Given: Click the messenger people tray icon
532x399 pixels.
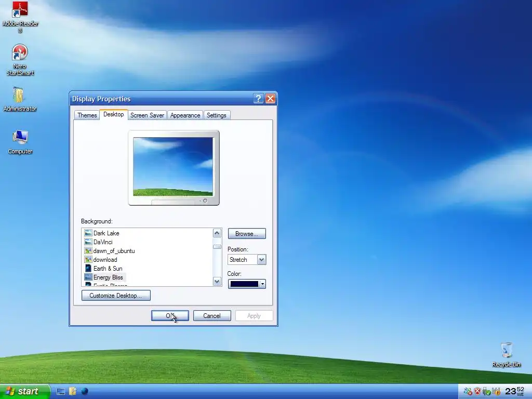Looking at the screenshot, I should pos(468,392).
